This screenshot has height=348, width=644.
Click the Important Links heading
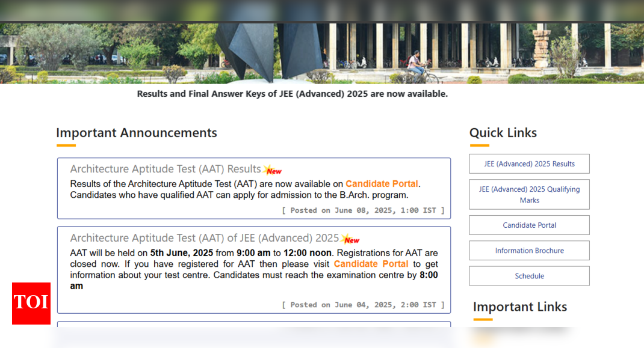pos(519,307)
